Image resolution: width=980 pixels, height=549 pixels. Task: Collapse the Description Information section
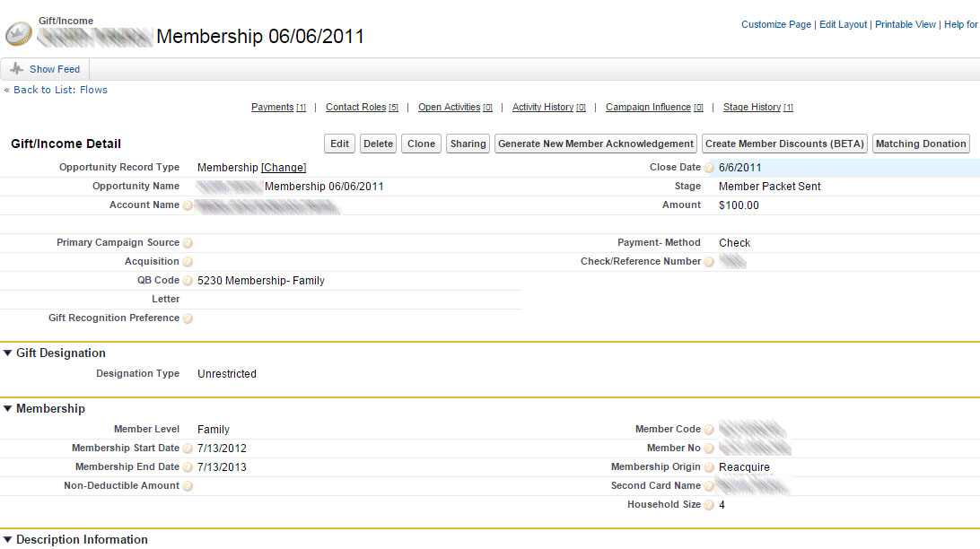tap(8, 540)
